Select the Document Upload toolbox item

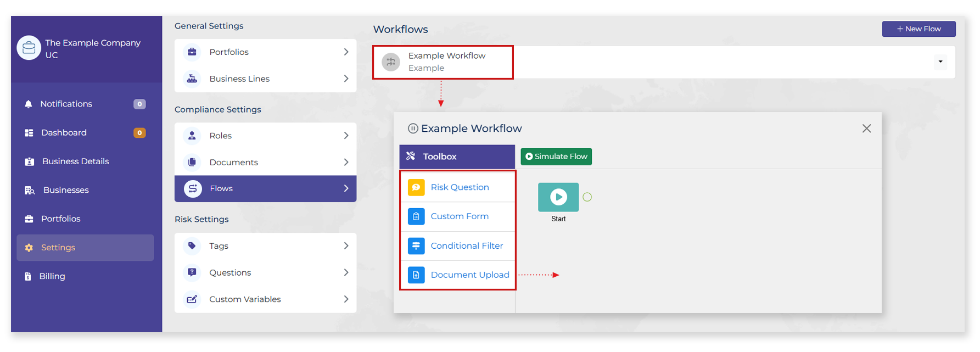pos(458,275)
